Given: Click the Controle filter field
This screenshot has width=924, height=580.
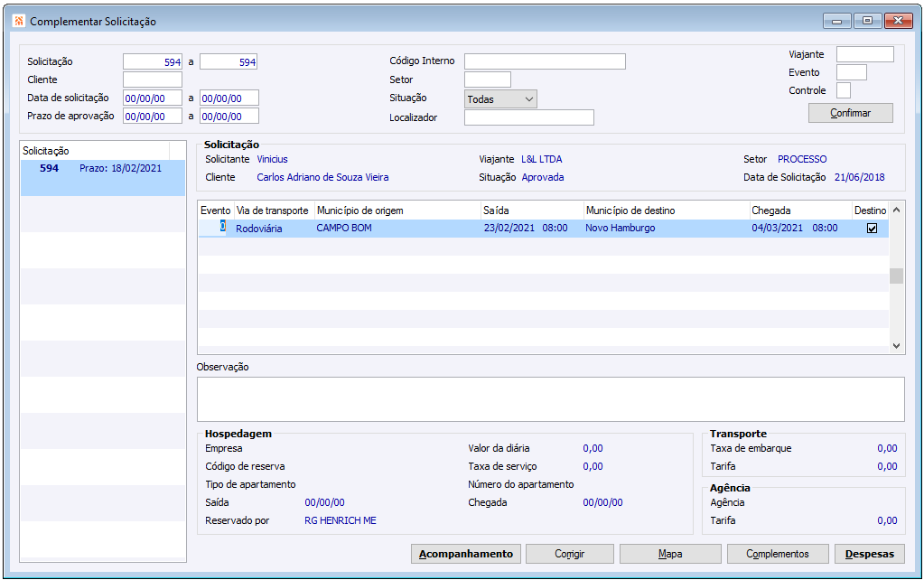Looking at the screenshot, I should (844, 90).
